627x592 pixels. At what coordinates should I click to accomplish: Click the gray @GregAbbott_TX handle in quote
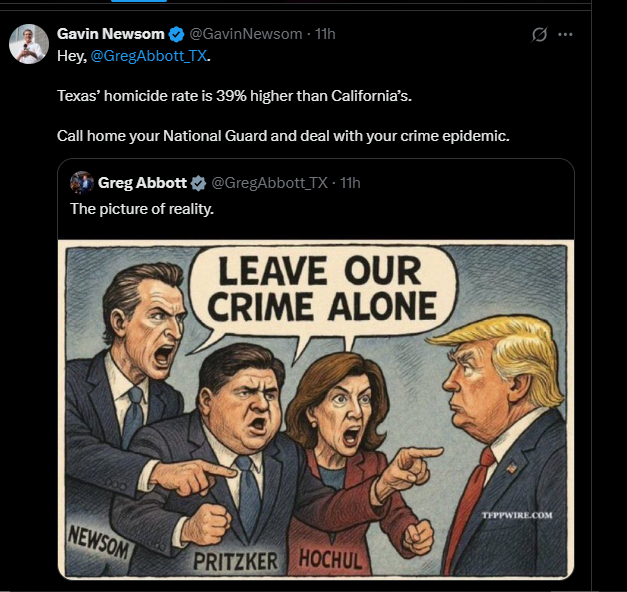[x=269, y=183]
